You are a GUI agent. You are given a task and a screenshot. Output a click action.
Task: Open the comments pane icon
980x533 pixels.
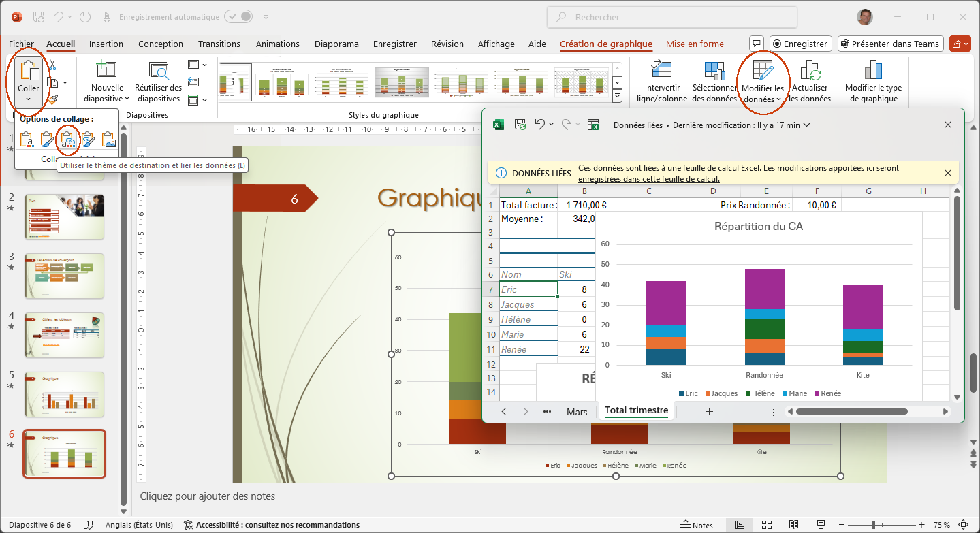coord(756,44)
